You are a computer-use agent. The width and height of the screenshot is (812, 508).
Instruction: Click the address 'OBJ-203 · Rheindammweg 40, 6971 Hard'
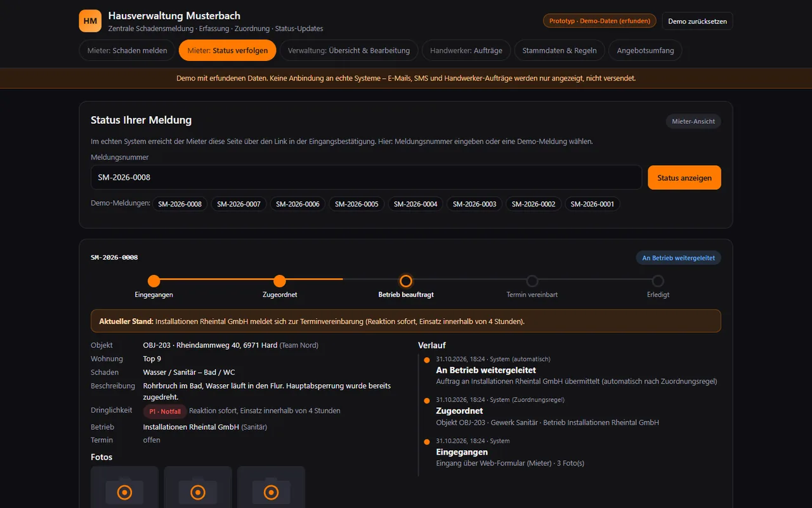pos(210,345)
